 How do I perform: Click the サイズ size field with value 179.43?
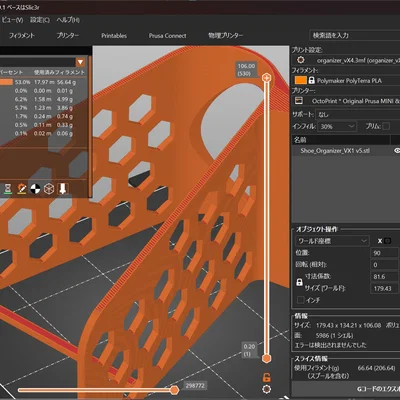(x=384, y=288)
